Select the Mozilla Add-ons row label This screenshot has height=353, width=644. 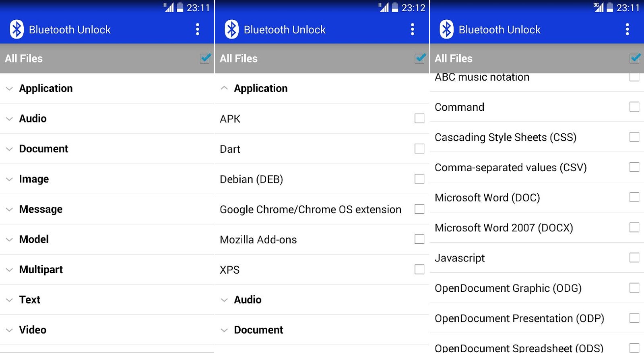(x=258, y=240)
